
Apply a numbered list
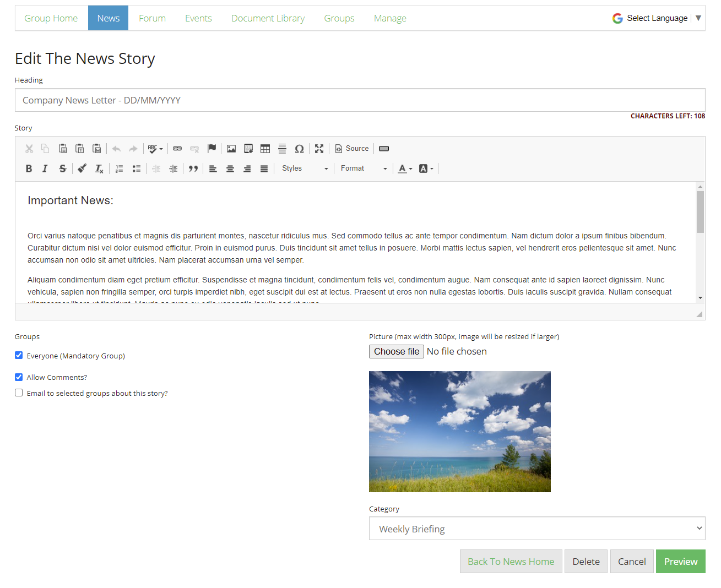click(119, 168)
